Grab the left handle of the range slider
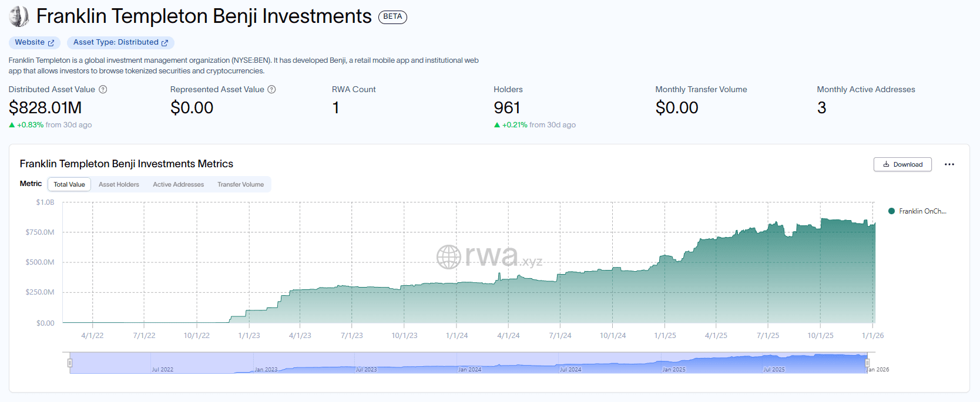Viewport: 980px width, 402px height. (x=70, y=363)
